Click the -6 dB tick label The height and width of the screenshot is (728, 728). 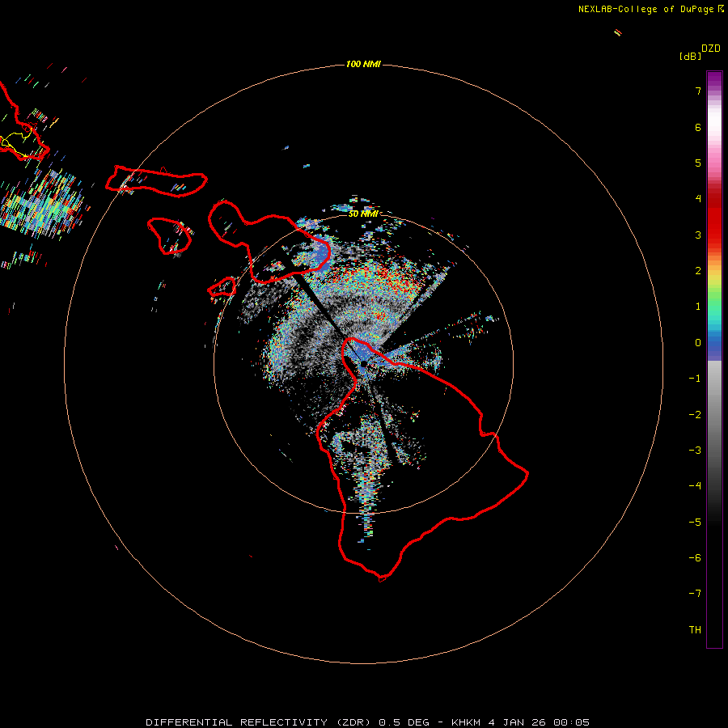pyautogui.click(x=695, y=558)
